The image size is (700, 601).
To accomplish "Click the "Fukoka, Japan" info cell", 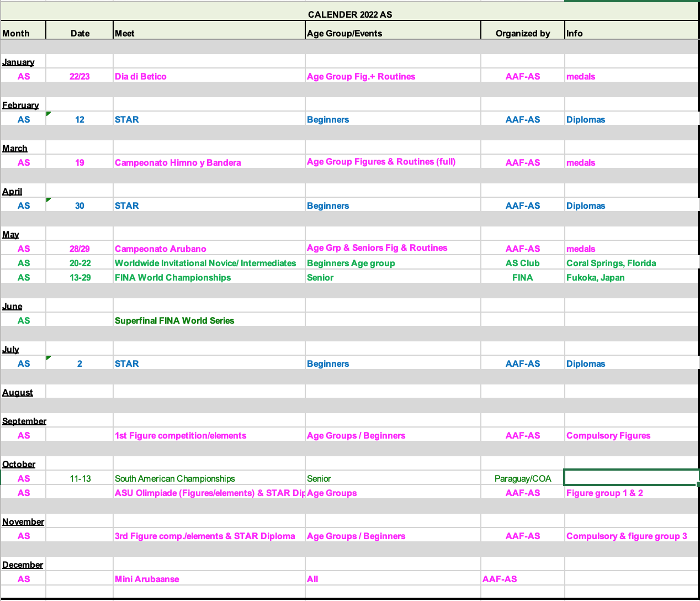I will [x=595, y=277].
